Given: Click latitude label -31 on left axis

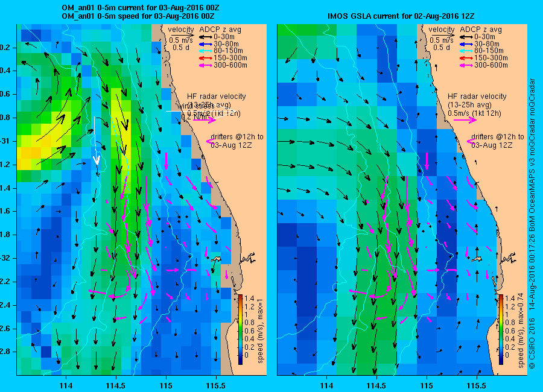Looking at the screenshot, I should (x=5, y=141).
